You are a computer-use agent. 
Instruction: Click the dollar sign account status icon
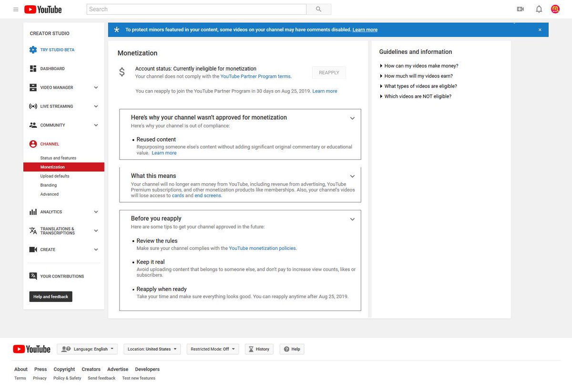tap(122, 72)
